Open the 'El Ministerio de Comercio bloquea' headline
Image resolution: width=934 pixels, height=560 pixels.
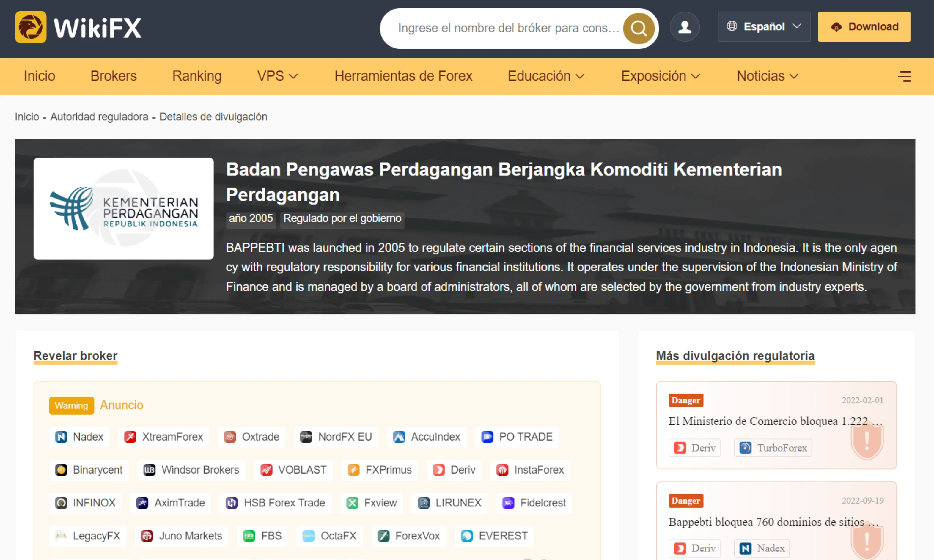776,421
